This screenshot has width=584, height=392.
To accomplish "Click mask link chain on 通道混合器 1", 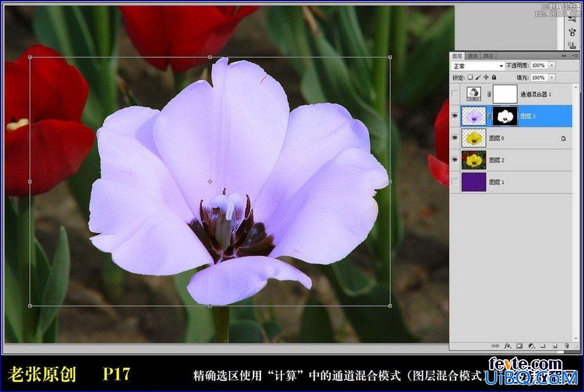I will 489,94.
